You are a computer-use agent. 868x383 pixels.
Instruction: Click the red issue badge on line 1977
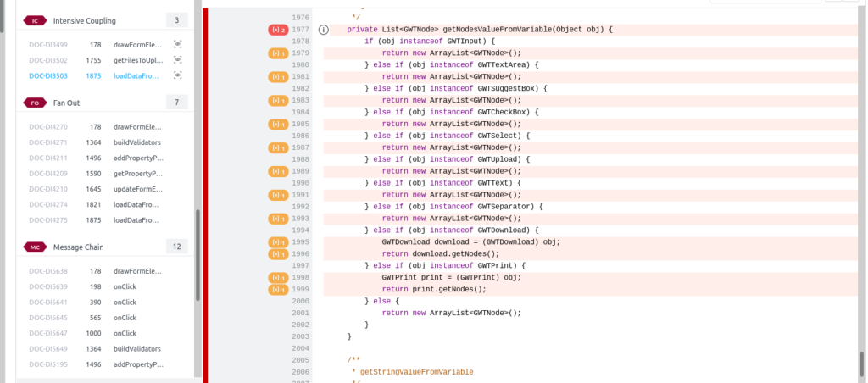[x=278, y=30]
